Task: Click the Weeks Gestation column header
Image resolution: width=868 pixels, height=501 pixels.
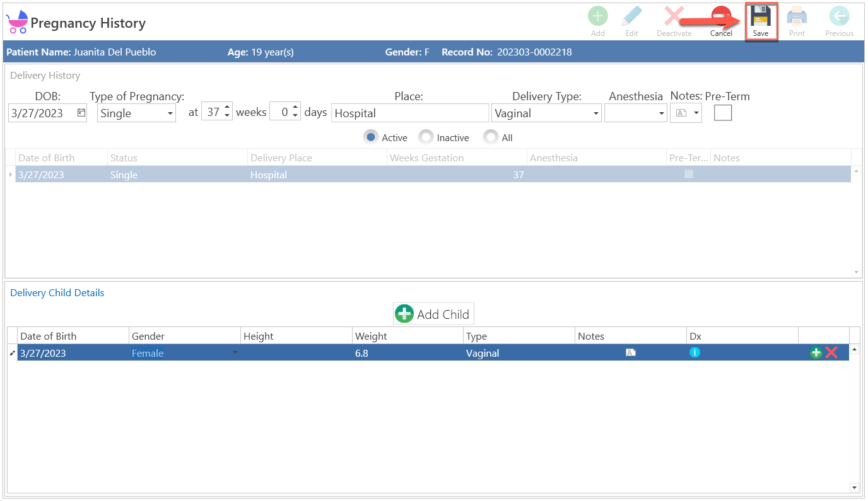Action: click(457, 158)
